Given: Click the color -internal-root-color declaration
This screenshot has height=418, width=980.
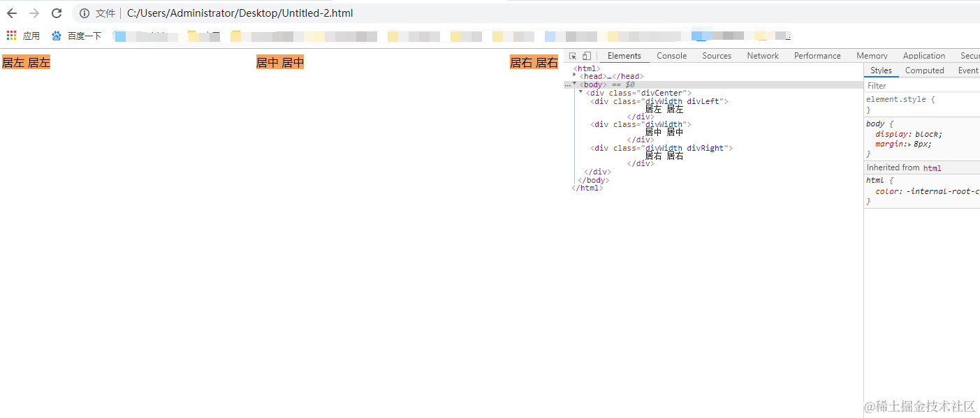Looking at the screenshot, I should [x=928, y=191].
